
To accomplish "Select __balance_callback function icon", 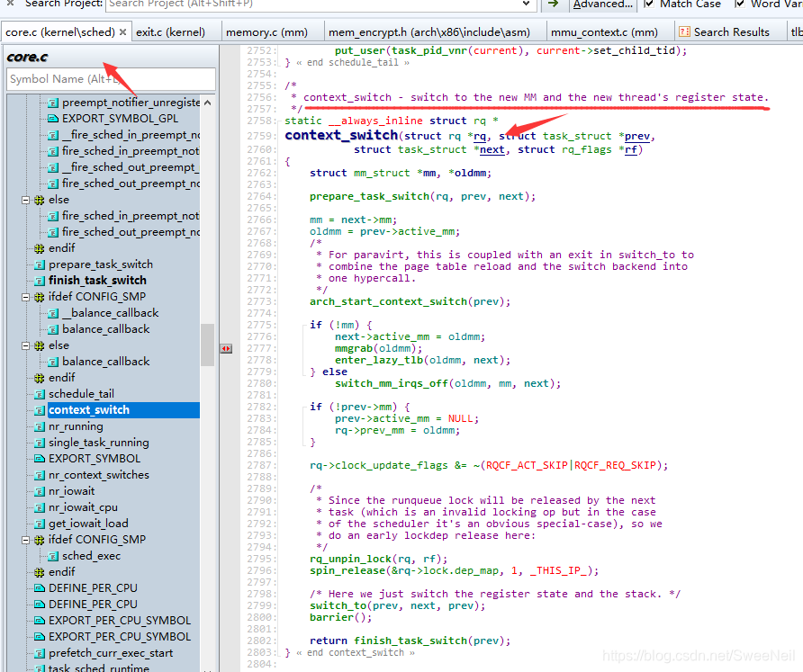I will 53,314.
